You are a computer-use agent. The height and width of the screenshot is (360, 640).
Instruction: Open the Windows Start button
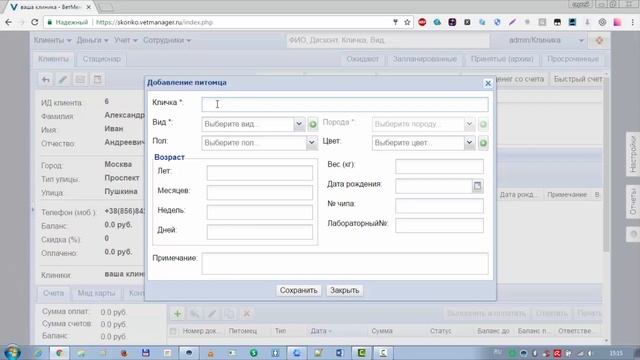(x=12, y=352)
